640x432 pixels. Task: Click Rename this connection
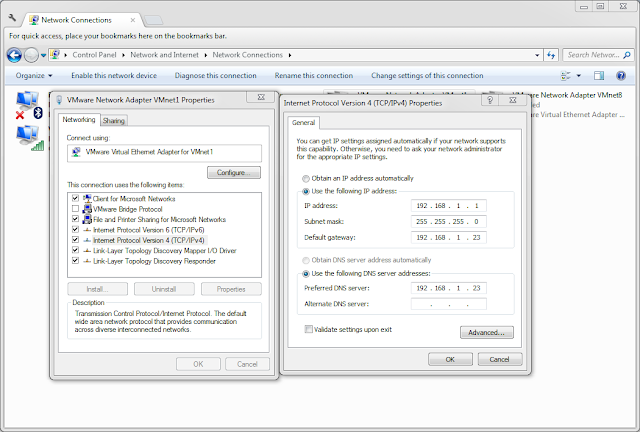coord(313,76)
